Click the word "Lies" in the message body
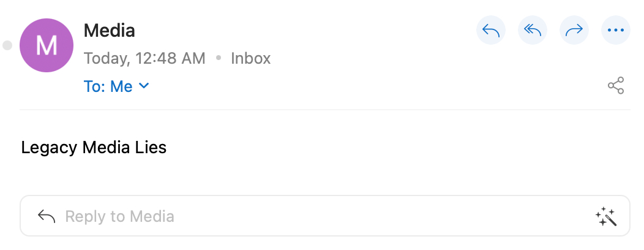The height and width of the screenshot is (250, 644). point(151,148)
